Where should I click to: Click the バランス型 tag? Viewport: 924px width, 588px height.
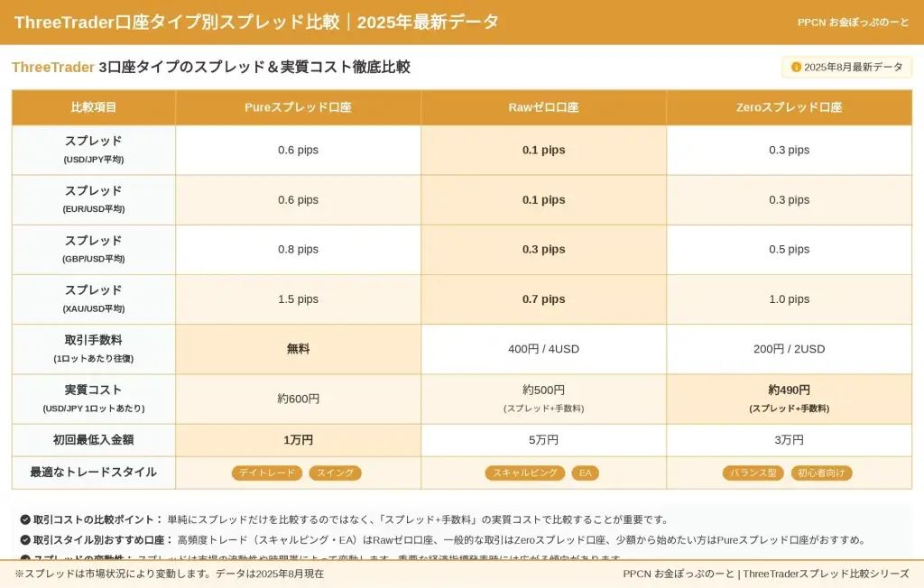pyautogui.click(x=753, y=473)
